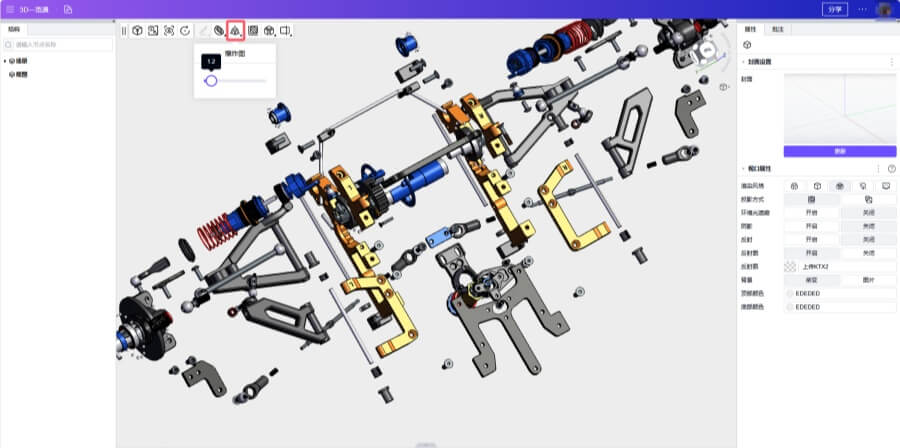Turn off shadows with 关闭 in the 阴影 row

click(x=868, y=227)
